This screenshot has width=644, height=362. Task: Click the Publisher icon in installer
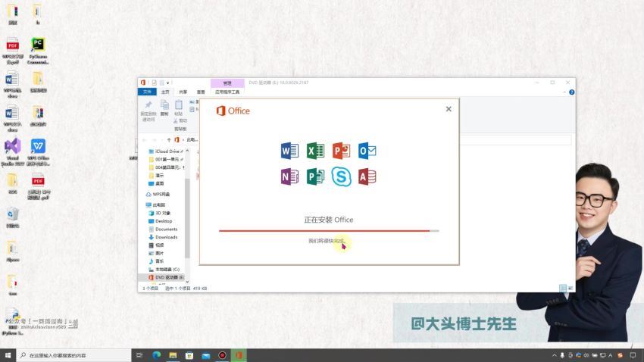(x=315, y=176)
